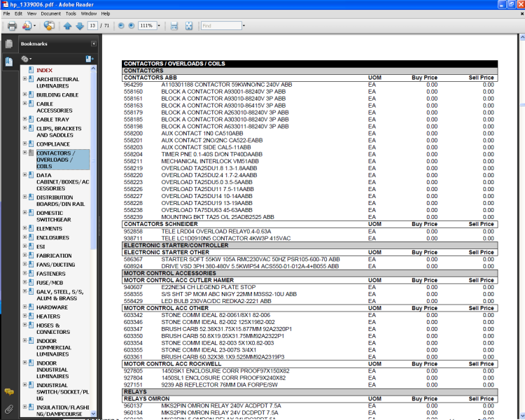Open the Find options dropdown arrow
This screenshot has width=525, height=420.
(x=244, y=25)
